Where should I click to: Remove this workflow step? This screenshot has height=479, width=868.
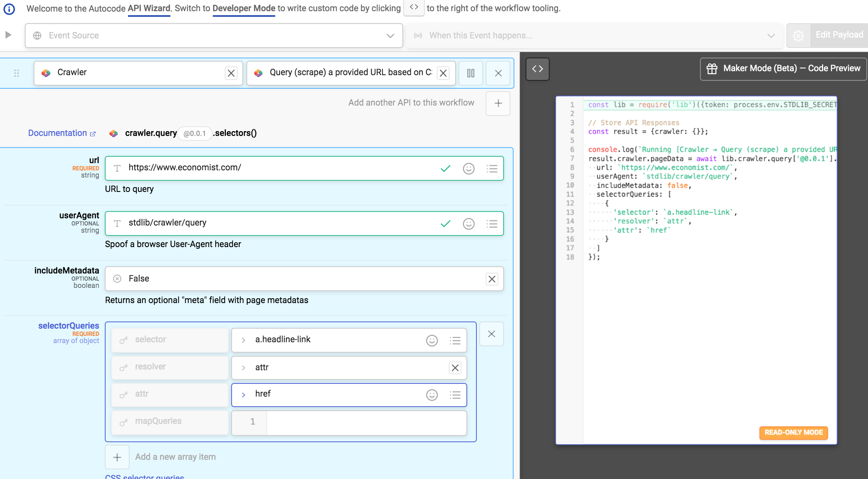click(x=498, y=73)
